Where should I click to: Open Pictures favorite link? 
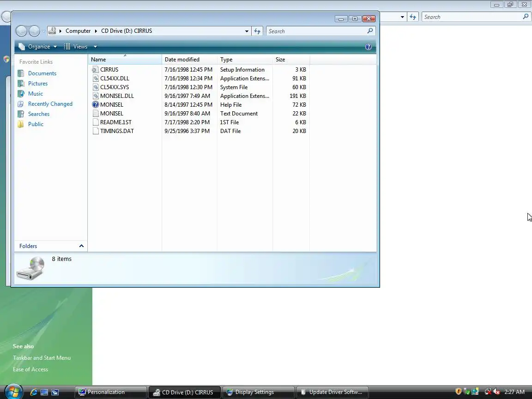(x=38, y=84)
